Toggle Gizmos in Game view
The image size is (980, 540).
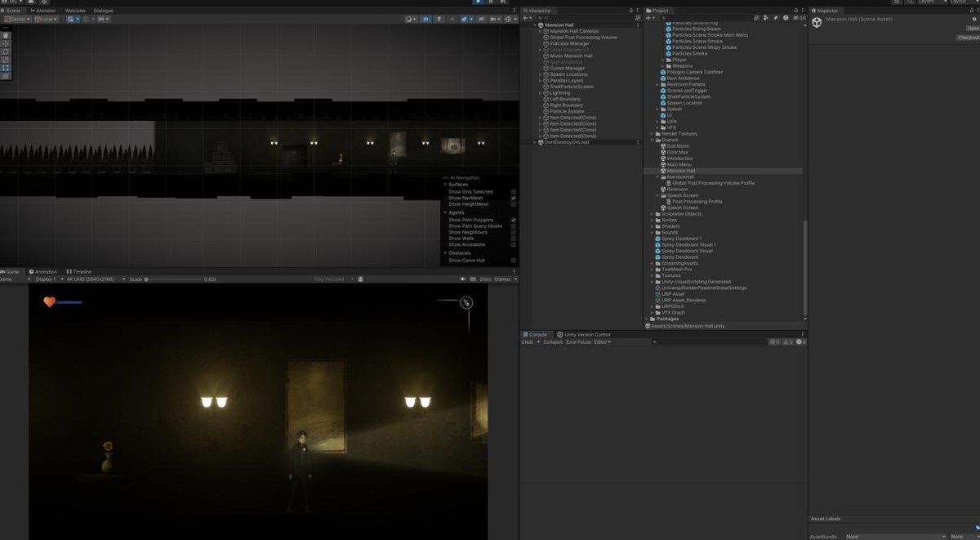click(x=503, y=279)
